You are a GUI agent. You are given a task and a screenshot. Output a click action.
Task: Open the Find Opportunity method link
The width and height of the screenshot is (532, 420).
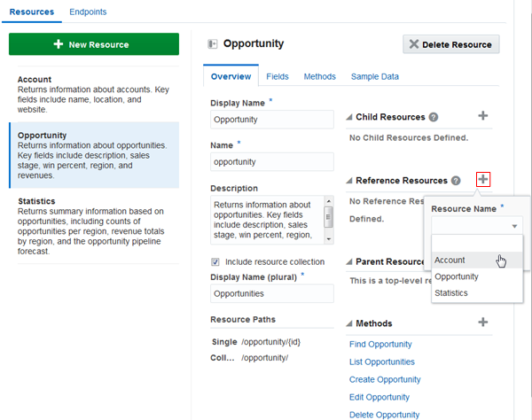pyautogui.click(x=380, y=344)
